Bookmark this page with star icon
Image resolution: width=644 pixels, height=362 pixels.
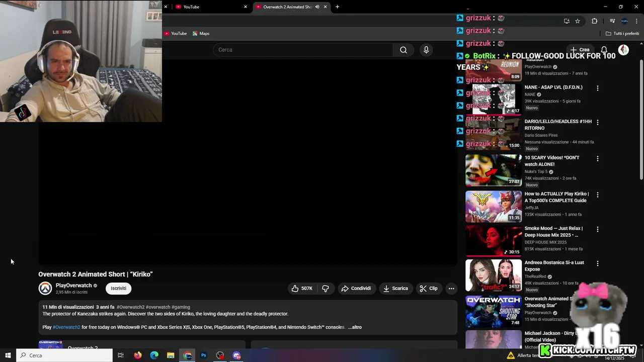click(x=578, y=21)
